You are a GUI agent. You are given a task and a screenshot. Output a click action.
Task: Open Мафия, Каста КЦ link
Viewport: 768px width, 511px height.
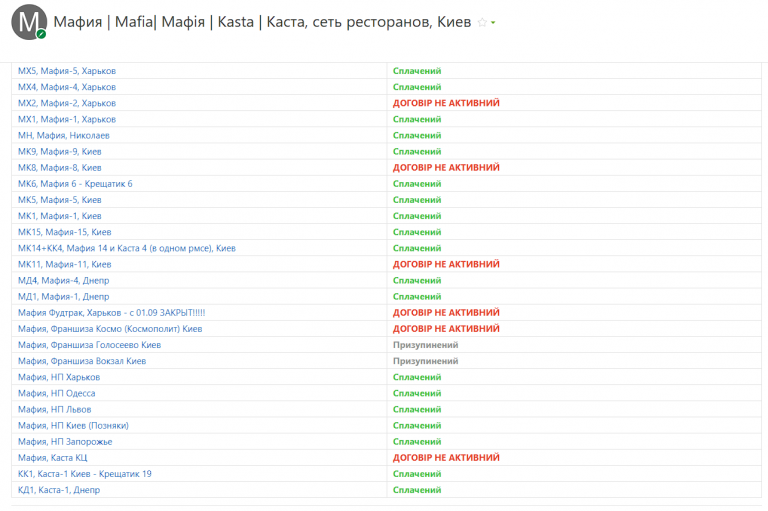52,458
